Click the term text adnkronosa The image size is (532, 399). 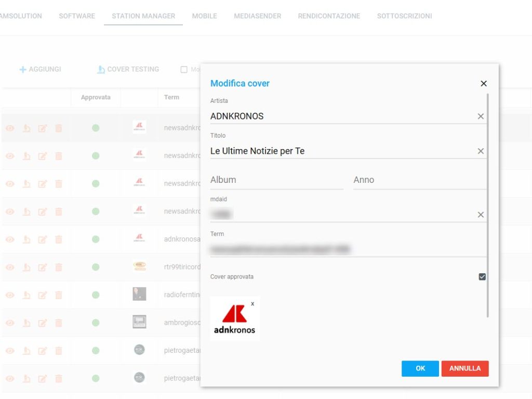182,239
